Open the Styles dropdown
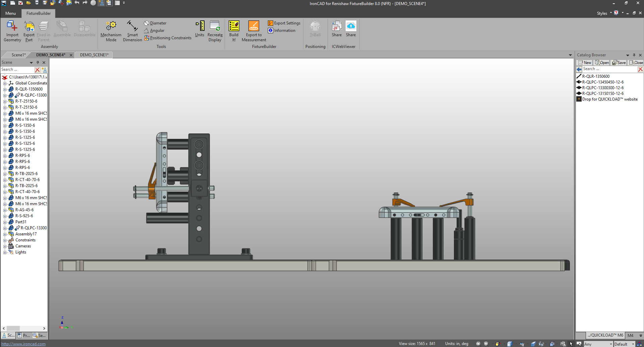The image size is (644, 347). click(611, 13)
